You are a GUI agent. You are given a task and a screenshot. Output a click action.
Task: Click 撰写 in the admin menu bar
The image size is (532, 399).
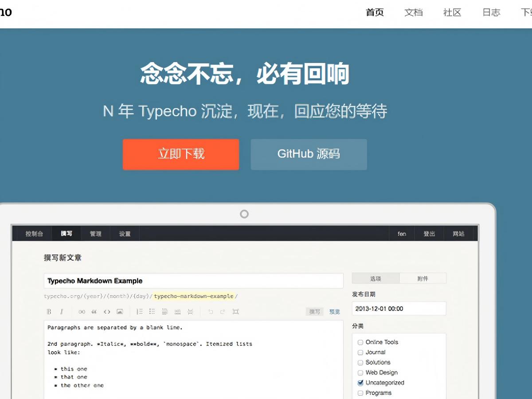(66, 234)
